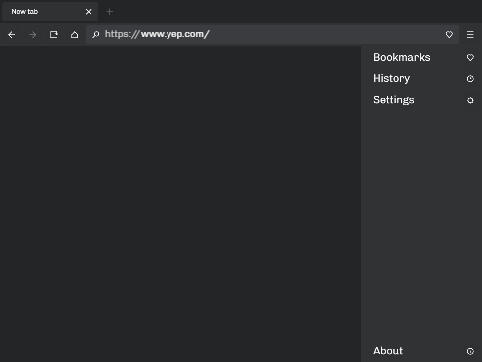This screenshot has height=362, width=482.
Task: Reload the page with the refresh icon
Action: click(x=53, y=35)
